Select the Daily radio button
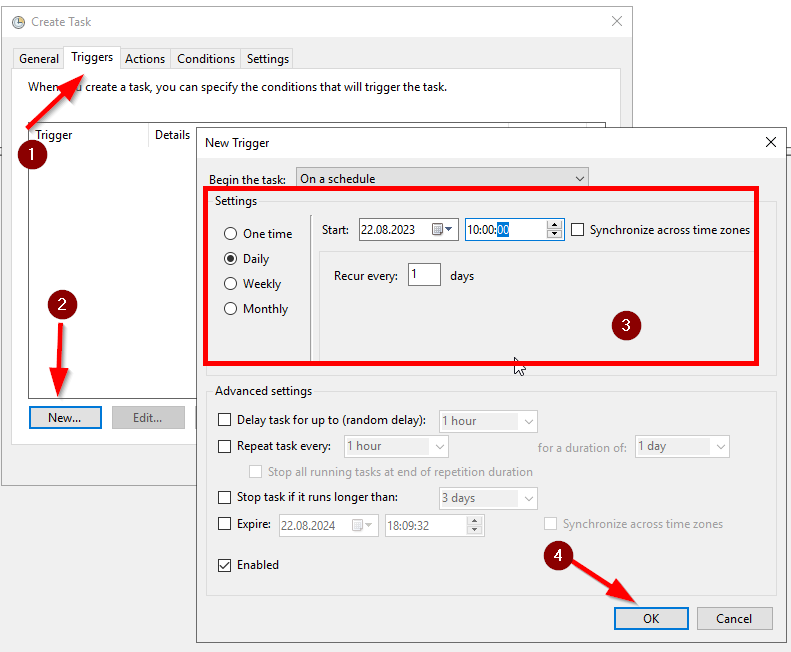791x652 pixels. 231,259
